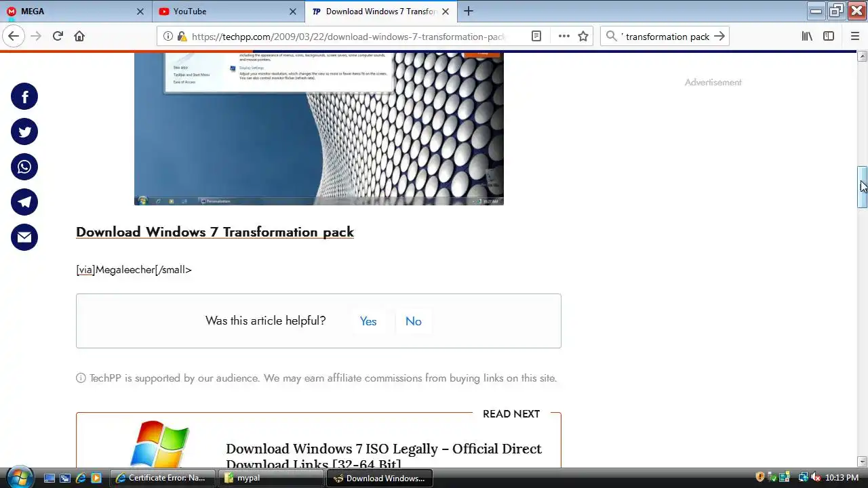
Task: Click scrollbar up arrow
Action: click(863, 56)
